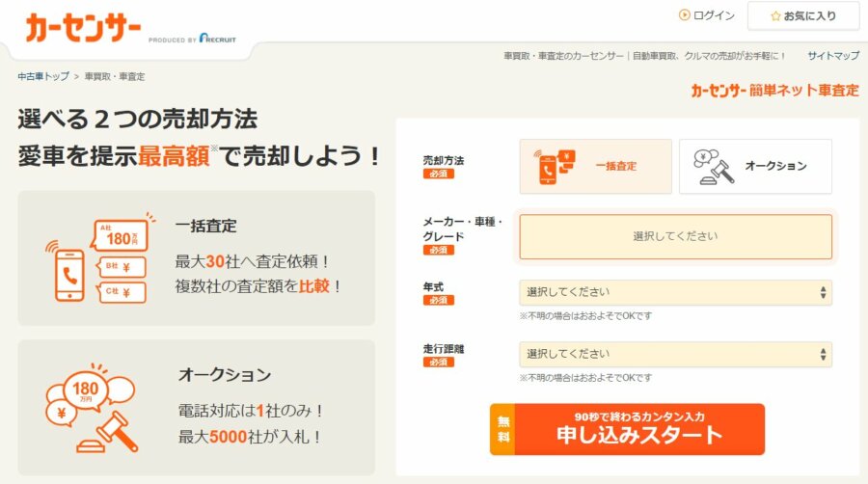This screenshot has width=868, height=484.
Task: Open the メーカー・車種・グレード selector
Action: click(x=675, y=236)
